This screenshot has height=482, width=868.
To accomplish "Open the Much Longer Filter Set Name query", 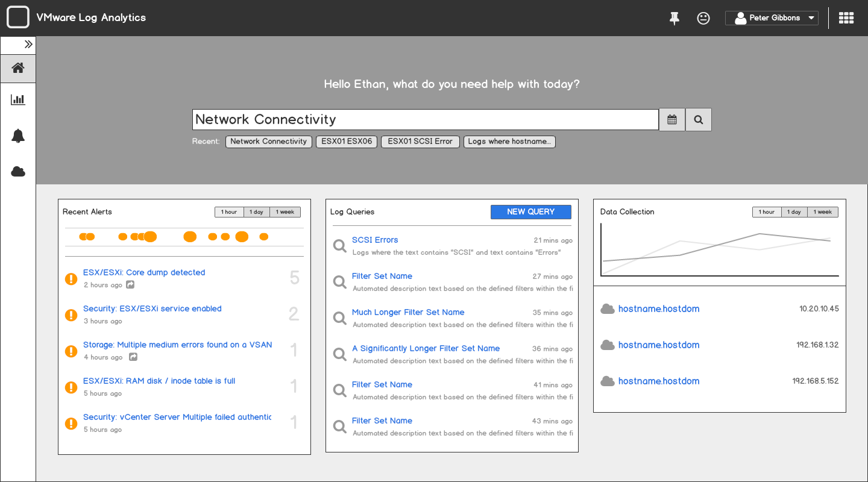I will point(408,312).
